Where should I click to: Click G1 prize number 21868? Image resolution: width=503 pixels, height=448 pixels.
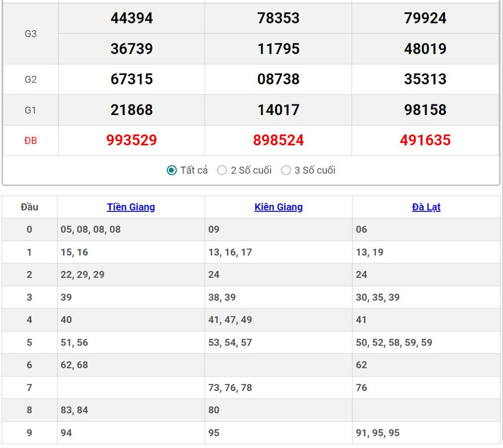coord(131,110)
